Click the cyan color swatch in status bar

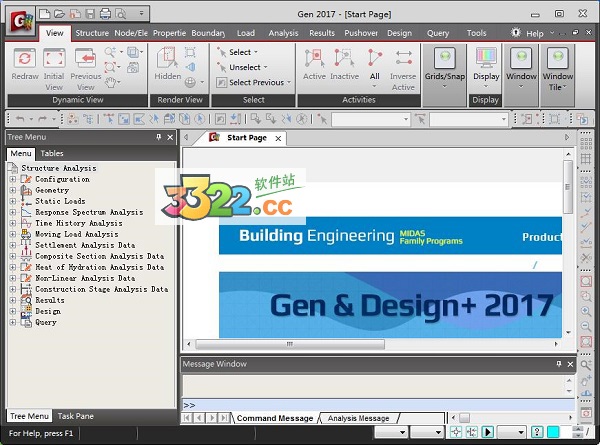point(553,432)
